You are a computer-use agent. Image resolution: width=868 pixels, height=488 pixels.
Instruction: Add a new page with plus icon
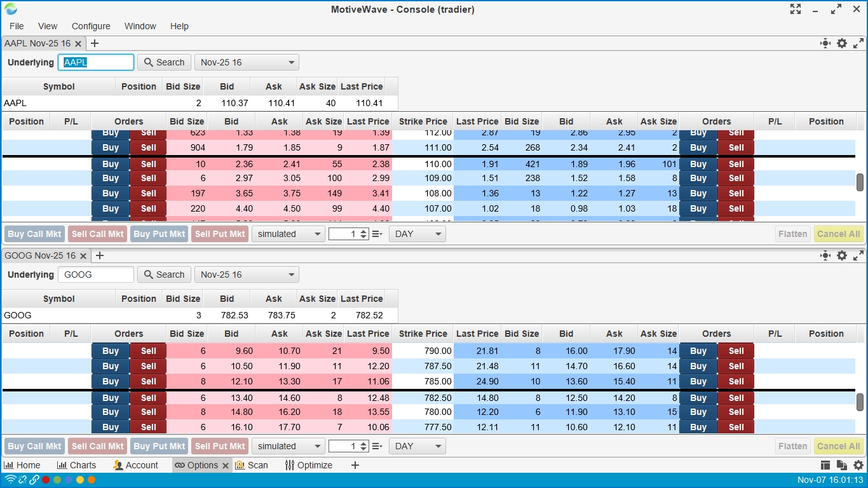[355, 465]
